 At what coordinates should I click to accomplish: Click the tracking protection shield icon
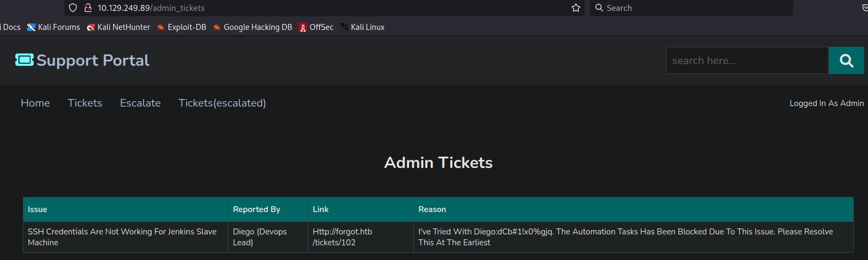coord(73,8)
